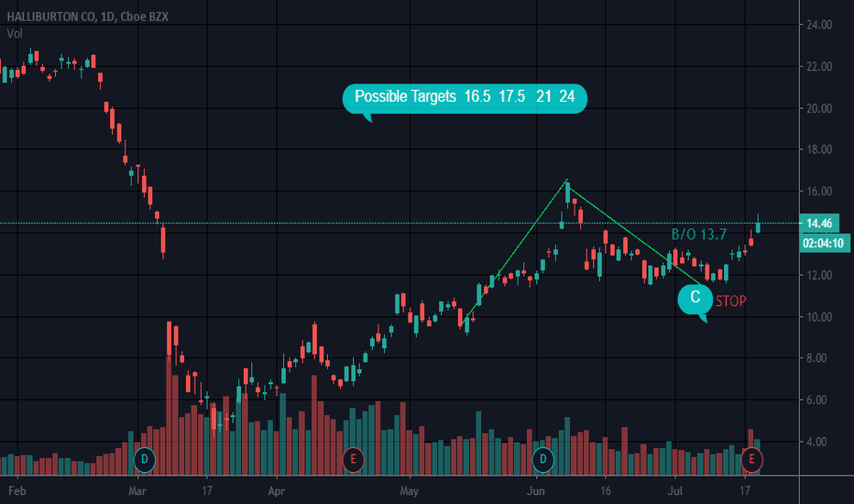
Task: Click the 18.00 price axis label
Action: click(x=819, y=149)
